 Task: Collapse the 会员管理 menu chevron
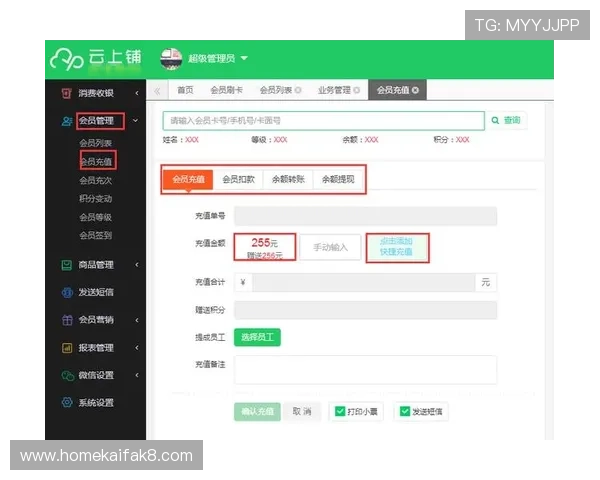coord(135,121)
